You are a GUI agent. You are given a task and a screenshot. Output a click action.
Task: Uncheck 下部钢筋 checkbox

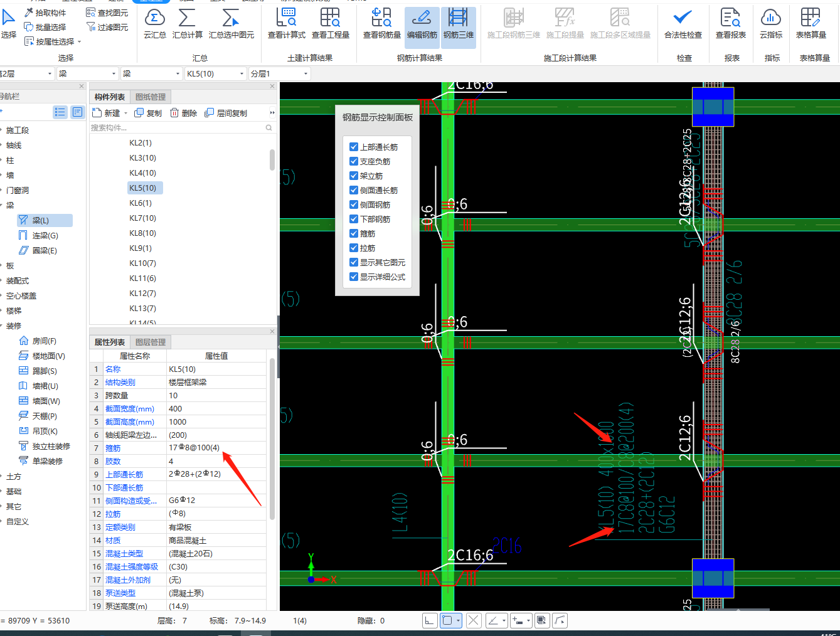(354, 219)
